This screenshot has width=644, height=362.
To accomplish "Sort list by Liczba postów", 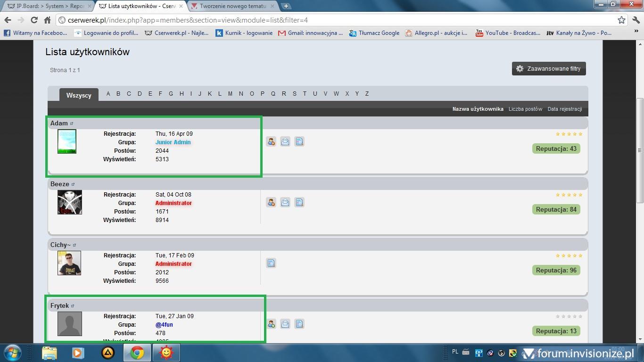I will (x=525, y=109).
